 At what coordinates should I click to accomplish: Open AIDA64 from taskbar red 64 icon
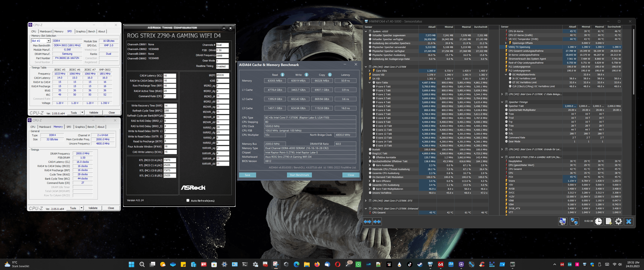tap(441, 264)
